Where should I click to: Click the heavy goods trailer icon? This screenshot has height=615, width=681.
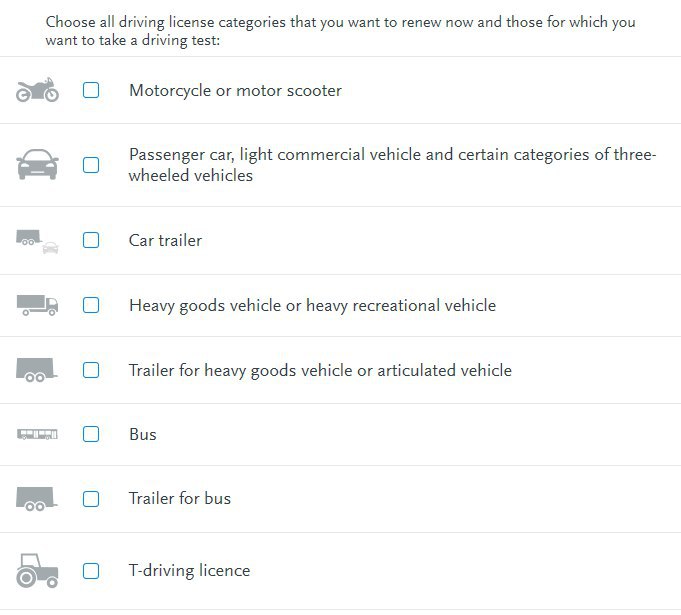(36, 370)
